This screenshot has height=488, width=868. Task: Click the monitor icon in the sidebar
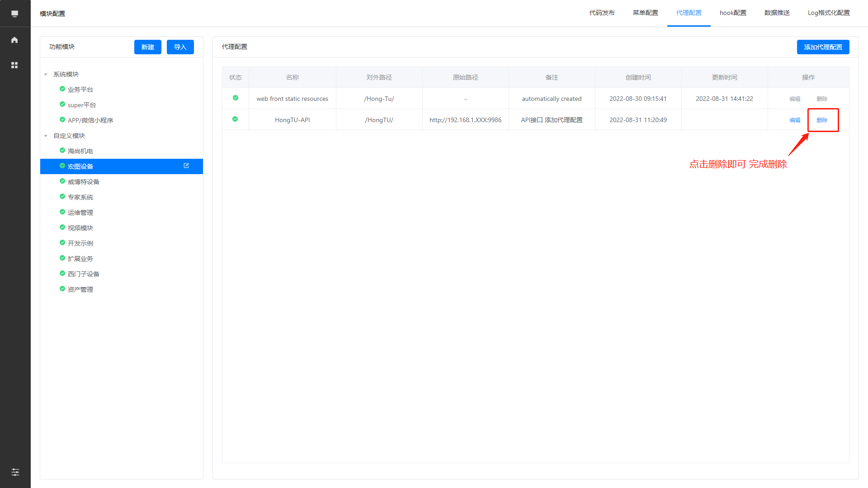14,14
